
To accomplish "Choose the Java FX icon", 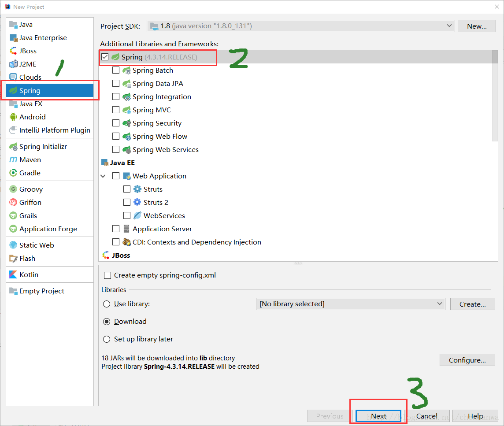I will [x=13, y=104].
